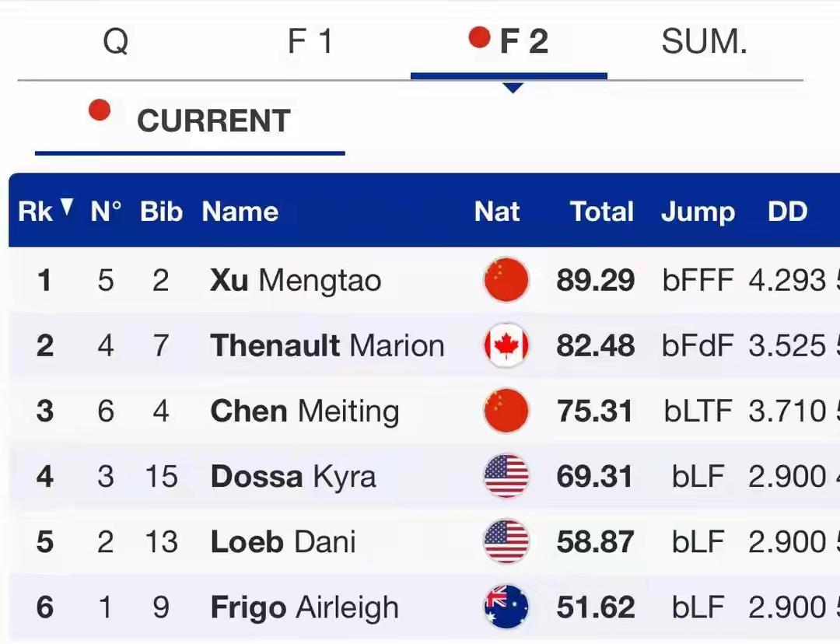The height and width of the screenshot is (644, 840).
Task: Open athlete Frigo Airleigh's name link
Action: coord(304,607)
